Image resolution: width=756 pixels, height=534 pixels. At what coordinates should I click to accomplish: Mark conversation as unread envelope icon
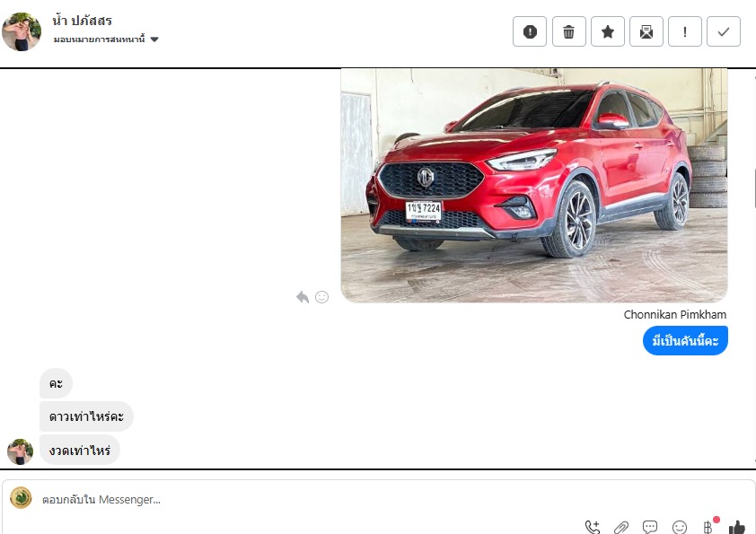pyautogui.click(x=646, y=31)
